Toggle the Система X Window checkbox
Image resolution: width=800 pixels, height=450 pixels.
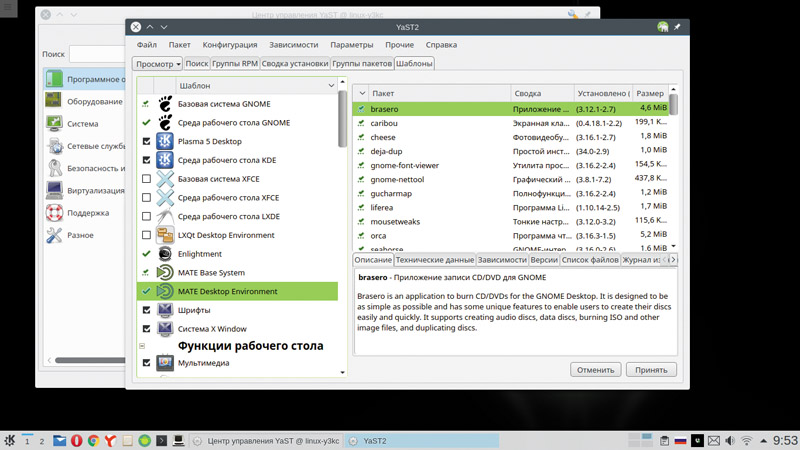[x=146, y=329]
